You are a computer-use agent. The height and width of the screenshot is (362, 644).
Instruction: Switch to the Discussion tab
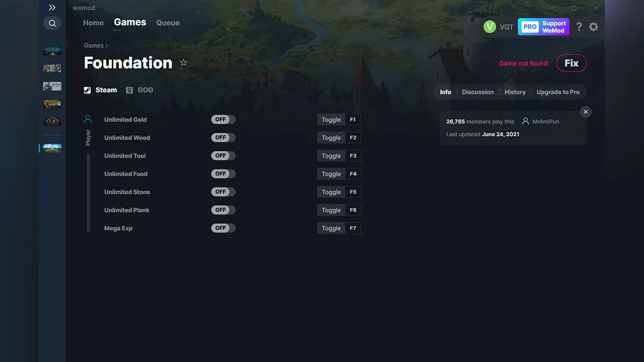coord(478,92)
